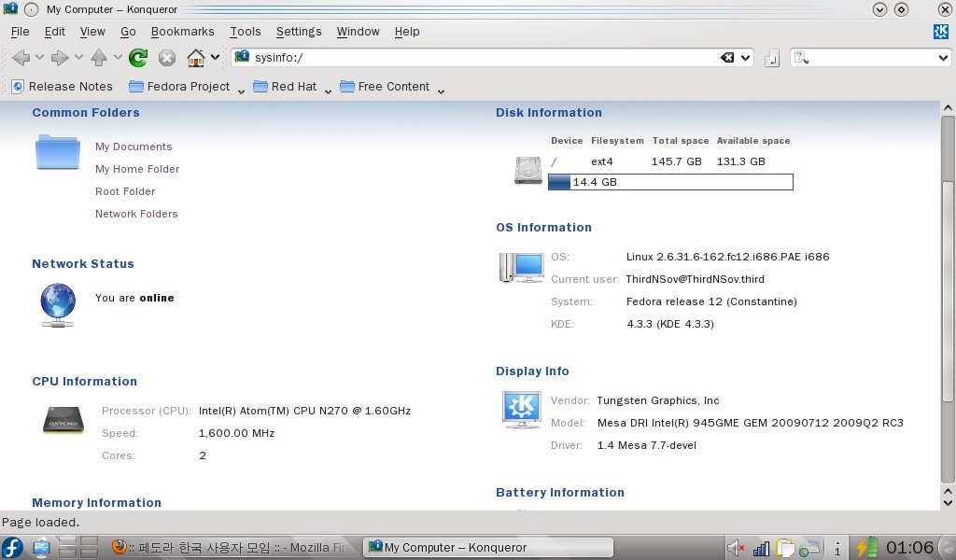This screenshot has height=560, width=956.
Task: Click the Go button beside the location bar
Action: coord(772,58)
